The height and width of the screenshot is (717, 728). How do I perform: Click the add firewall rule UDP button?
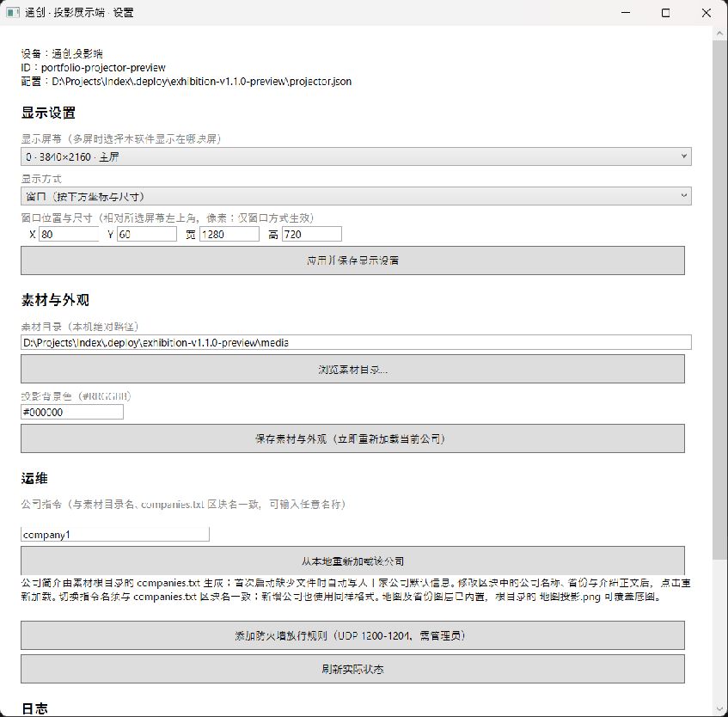[353, 635]
